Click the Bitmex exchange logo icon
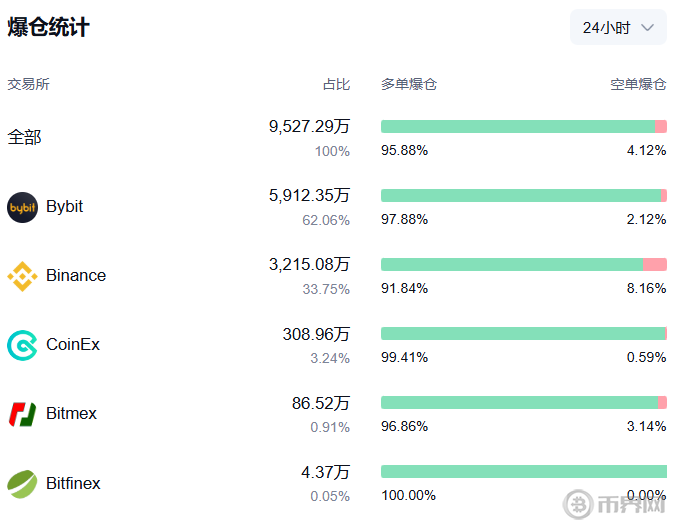This screenshot has height=532, width=676. (x=22, y=414)
